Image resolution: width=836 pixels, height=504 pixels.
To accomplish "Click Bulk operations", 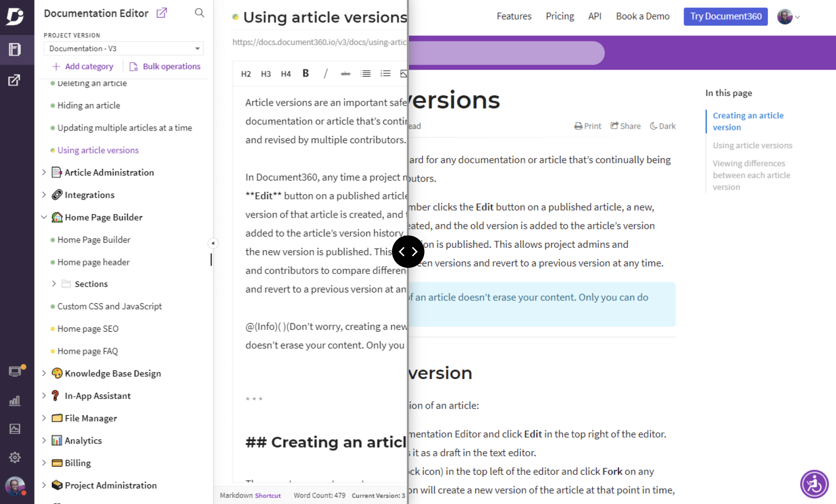I will click(x=165, y=66).
